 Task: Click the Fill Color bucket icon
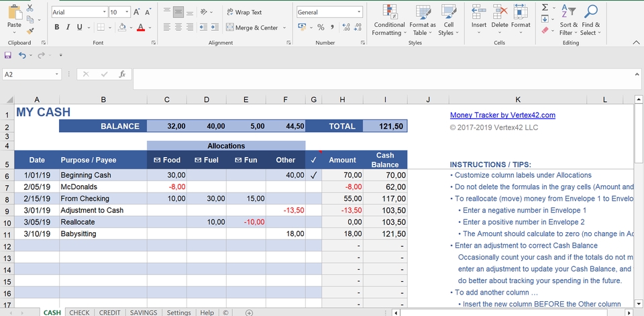tap(122, 28)
